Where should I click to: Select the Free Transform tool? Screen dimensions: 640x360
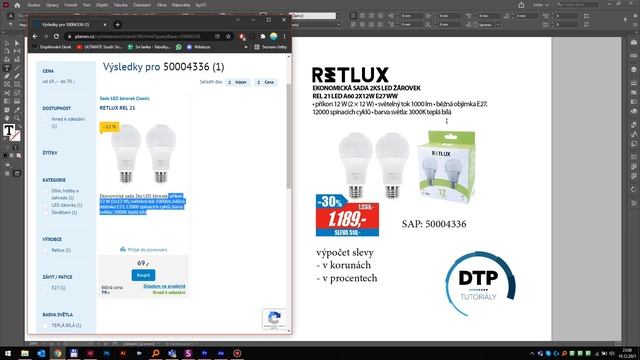coord(17,93)
